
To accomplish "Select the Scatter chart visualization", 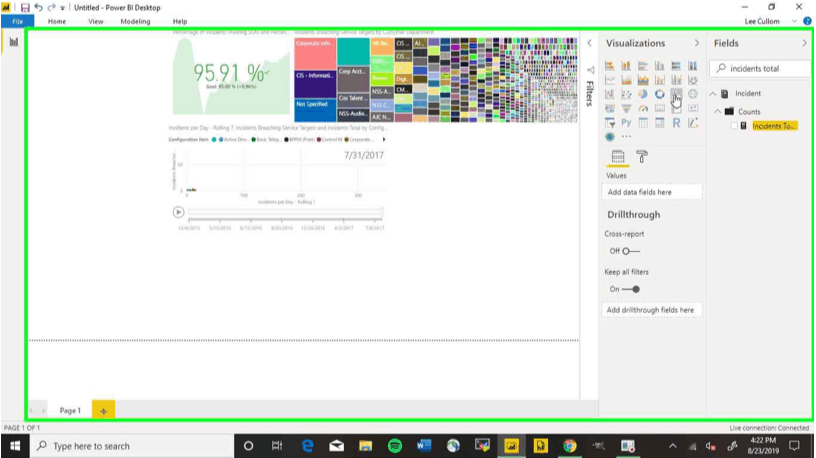I will [626, 94].
